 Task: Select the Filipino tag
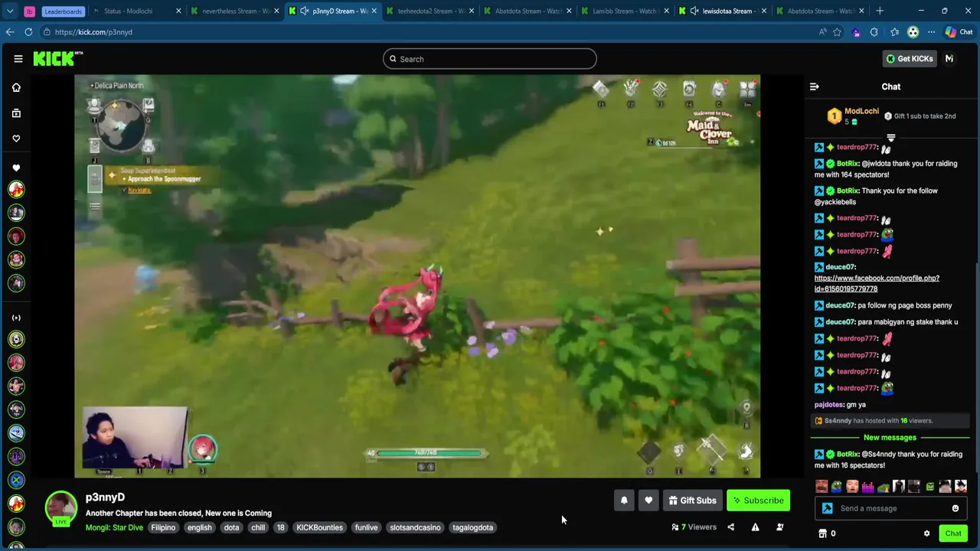click(163, 527)
